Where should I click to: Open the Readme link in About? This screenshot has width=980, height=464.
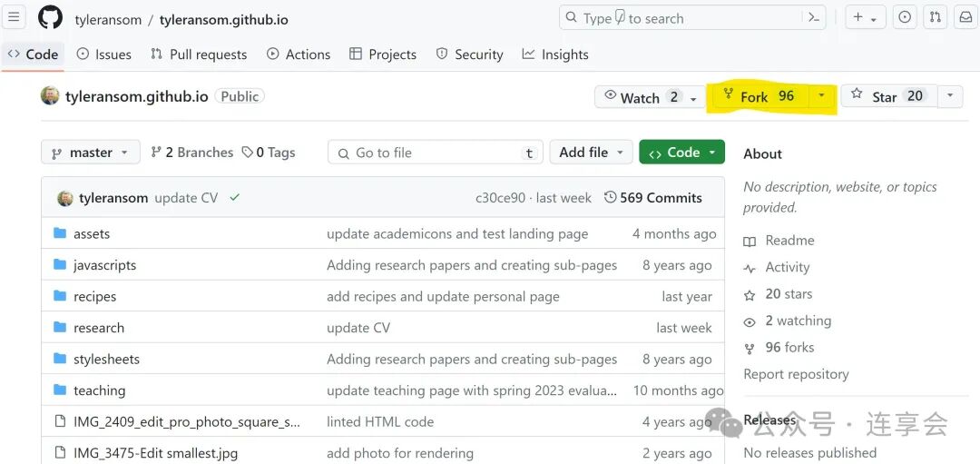point(779,240)
